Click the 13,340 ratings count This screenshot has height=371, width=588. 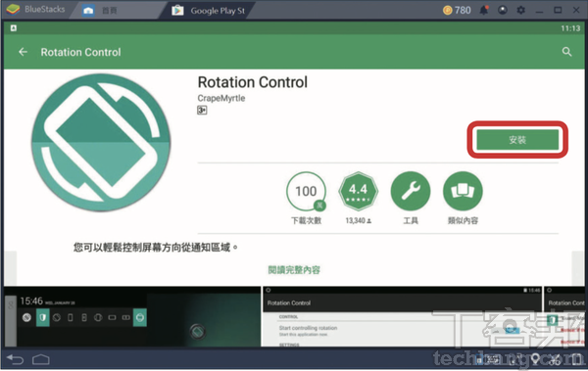(358, 220)
